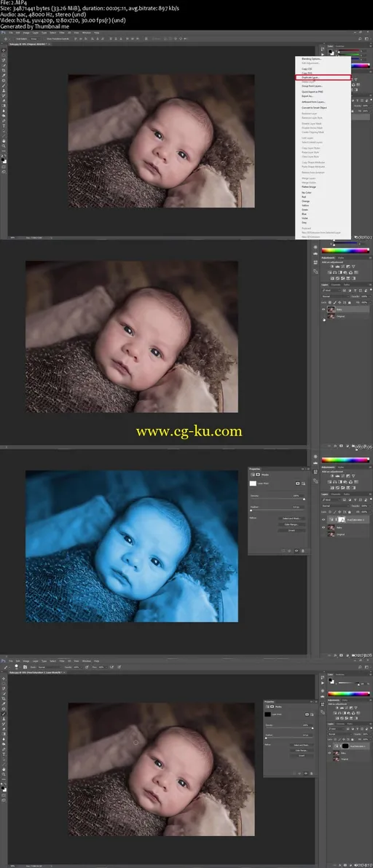
Task: Select the Lasso tool in the first frame's toolbar
Action: click(x=4, y=60)
